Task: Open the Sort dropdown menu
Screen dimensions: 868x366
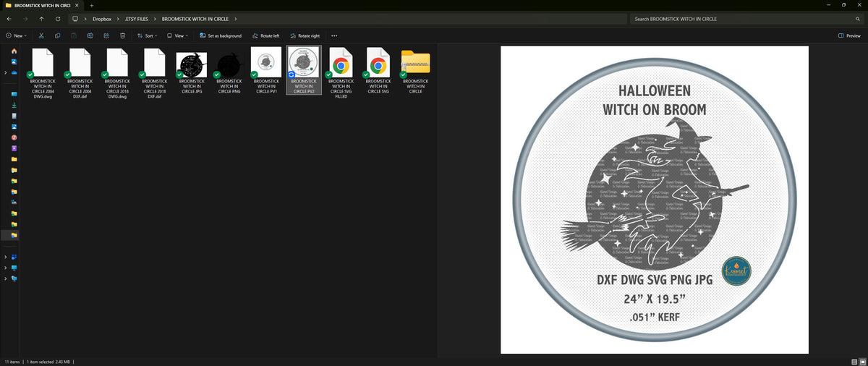Action: [148, 35]
